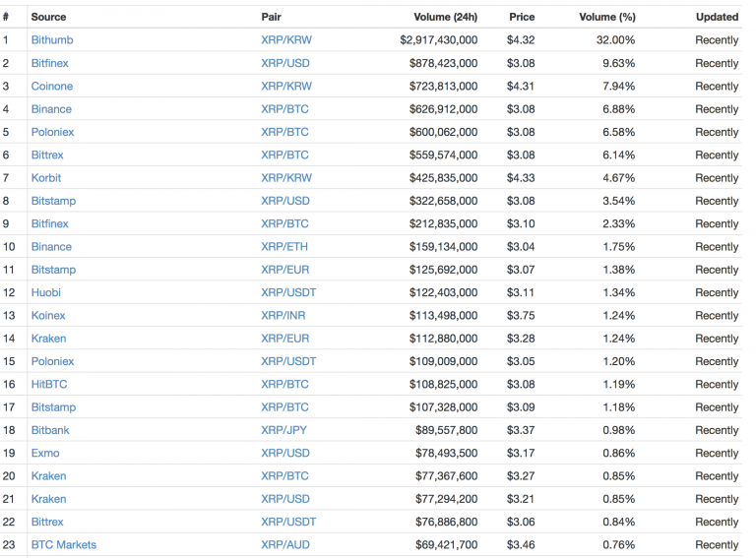This screenshot has width=756, height=558.
Task: Open the Binance link in row 4
Action: pos(51,109)
